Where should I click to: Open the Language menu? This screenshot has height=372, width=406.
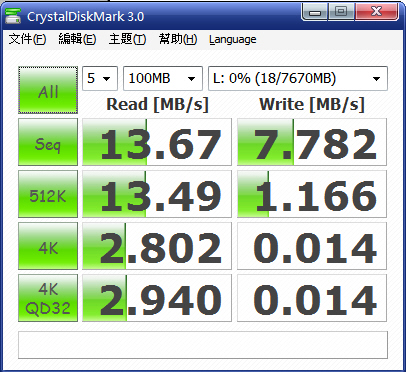[x=233, y=39]
